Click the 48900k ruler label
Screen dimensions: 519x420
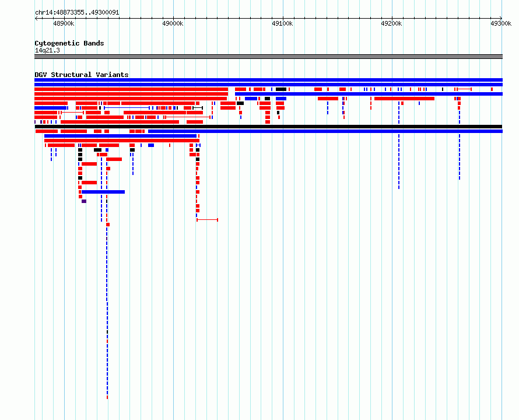[x=64, y=23]
